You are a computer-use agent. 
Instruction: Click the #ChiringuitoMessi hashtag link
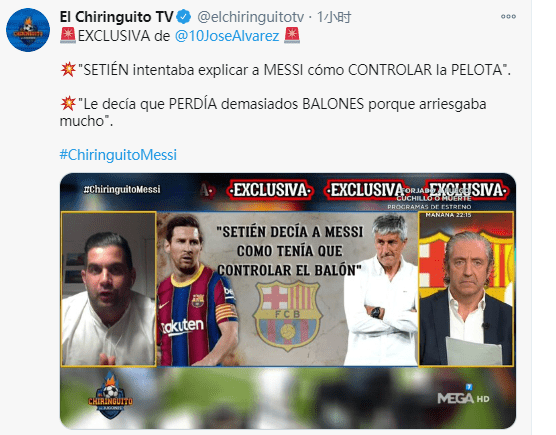point(118,155)
